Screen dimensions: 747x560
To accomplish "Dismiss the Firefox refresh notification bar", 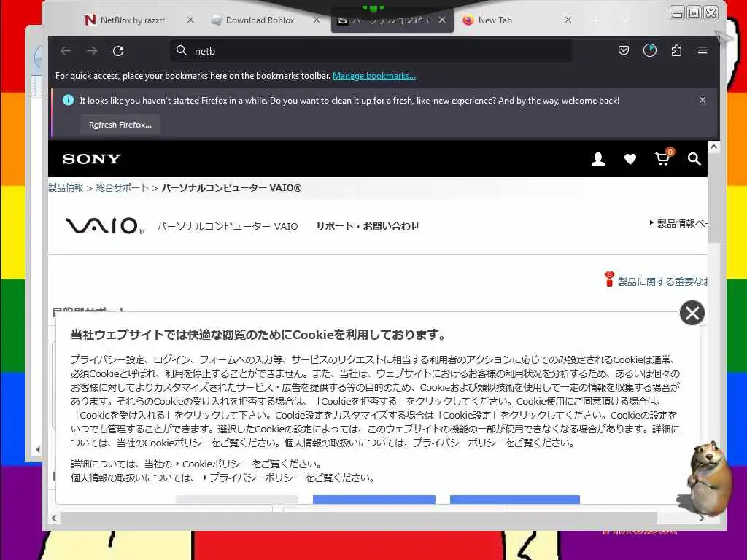I will click(x=703, y=100).
